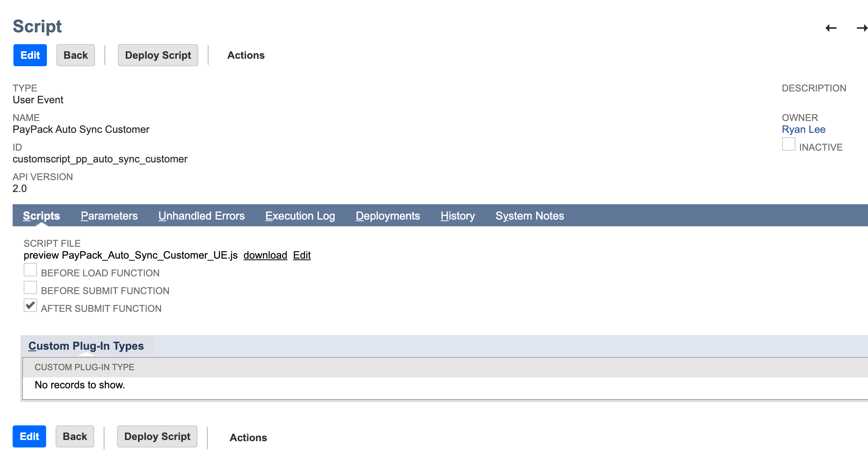868x466 pixels.
Task: Open the Deployments tab
Action: (x=388, y=216)
